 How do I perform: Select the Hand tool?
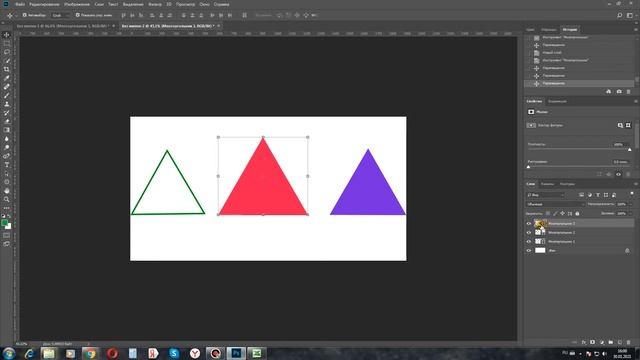pyautogui.click(x=7, y=191)
